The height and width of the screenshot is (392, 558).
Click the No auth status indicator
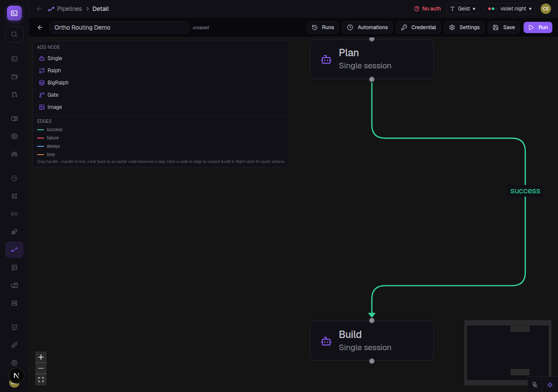pyautogui.click(x=427, y=9)
